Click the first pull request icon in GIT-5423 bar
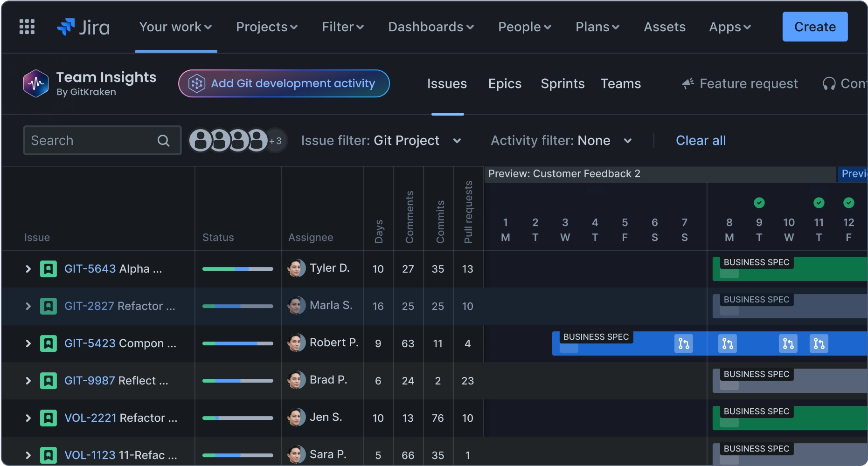This screenshot has height=466, width=868. 683,343
